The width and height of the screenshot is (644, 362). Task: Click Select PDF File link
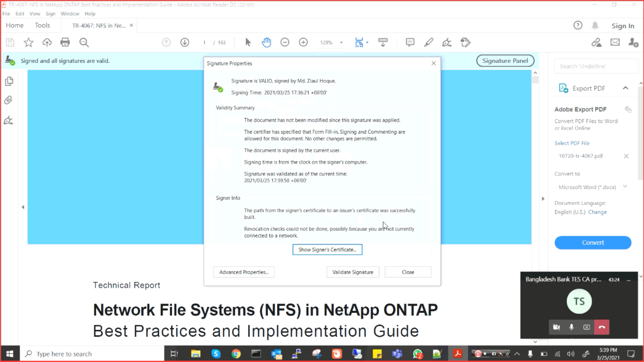[572, 143]
